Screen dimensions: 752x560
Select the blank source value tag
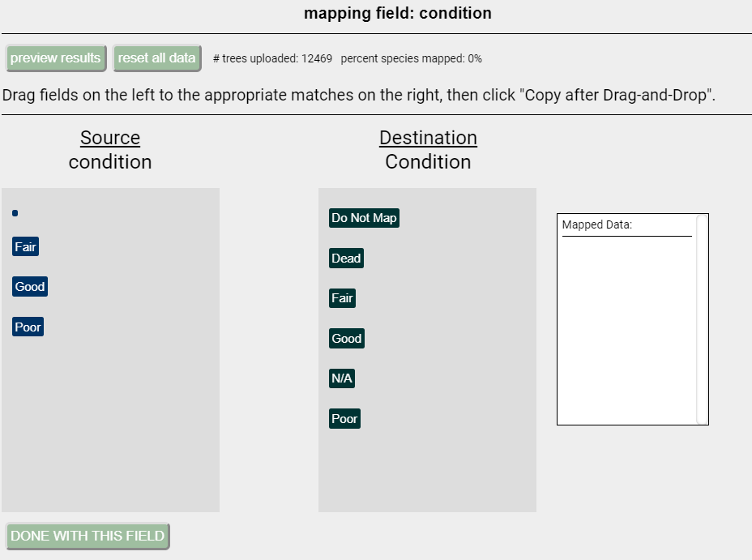coord(14,213)
